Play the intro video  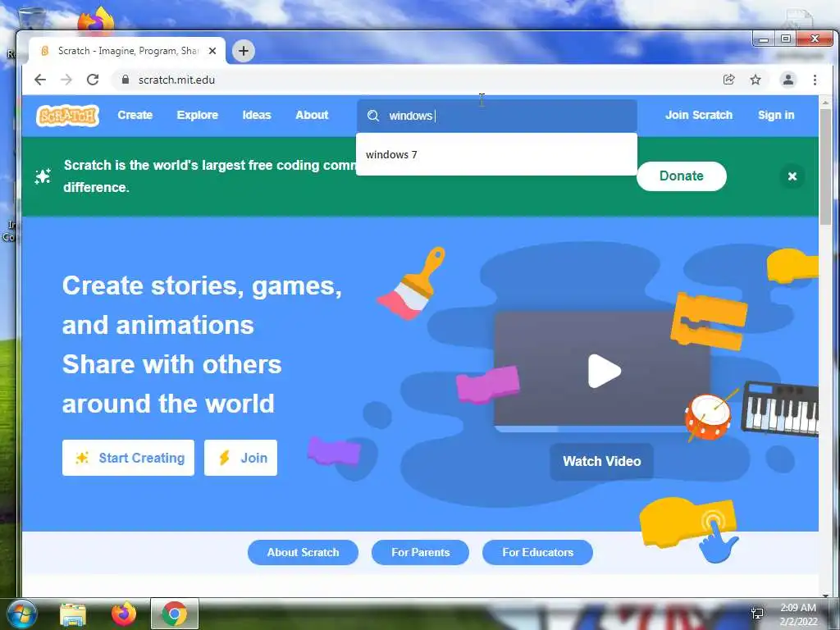coord(605,371)
